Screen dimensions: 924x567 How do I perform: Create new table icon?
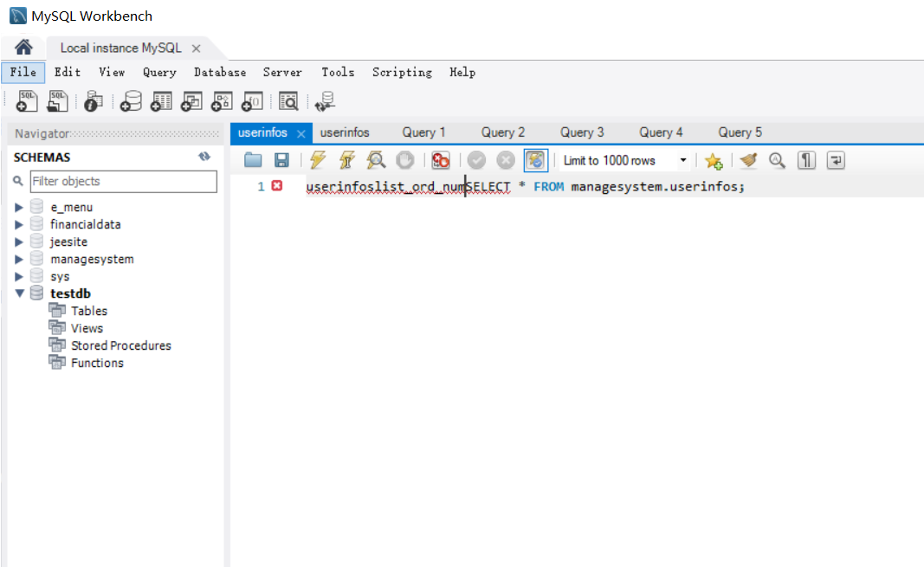[161, 101]
